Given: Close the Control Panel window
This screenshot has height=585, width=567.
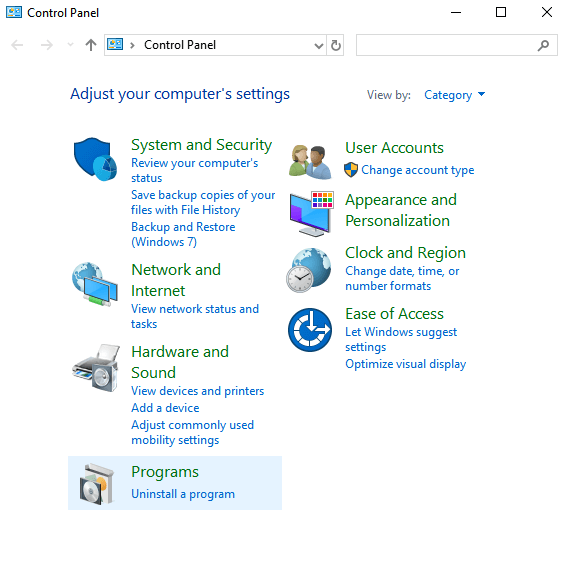Looking at the screenshot, I should (546, 12).
